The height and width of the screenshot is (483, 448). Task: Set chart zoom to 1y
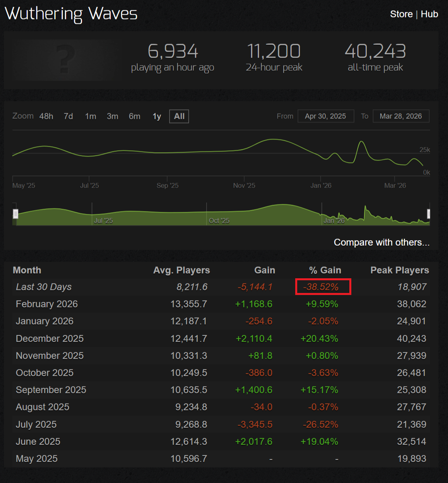point(157,116)
